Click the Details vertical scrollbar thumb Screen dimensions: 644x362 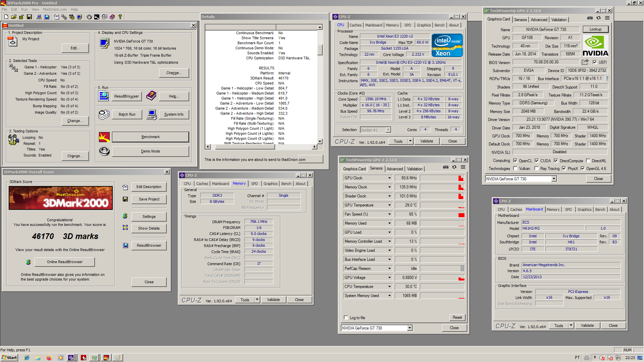[320, 50]
